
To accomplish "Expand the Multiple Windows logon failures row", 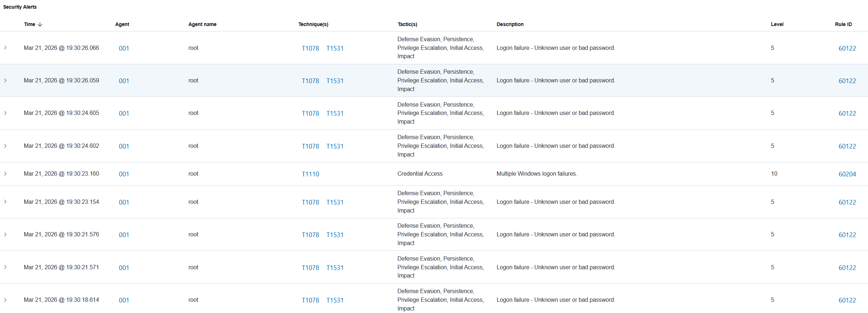I will pyautogui.click(x=5, y=174).
